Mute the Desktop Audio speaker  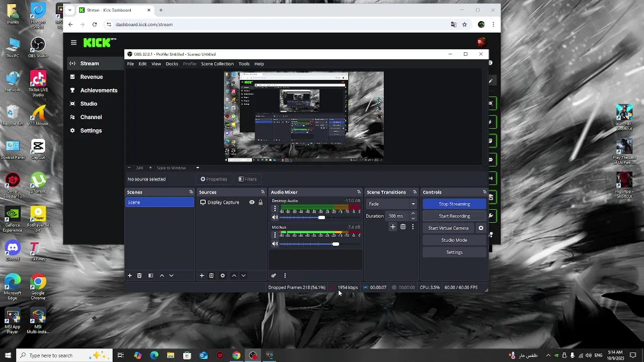point(275,217)
